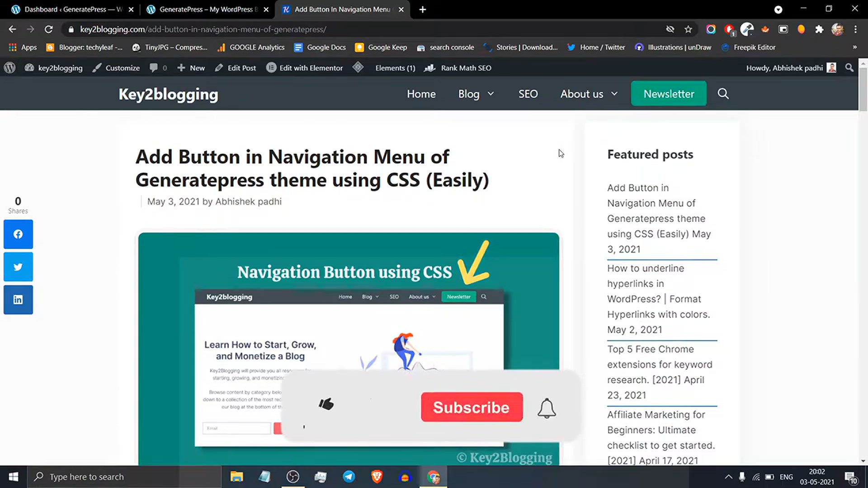Click Windows taskbar search box
868x488 pixels.
(x=124, y=477)
